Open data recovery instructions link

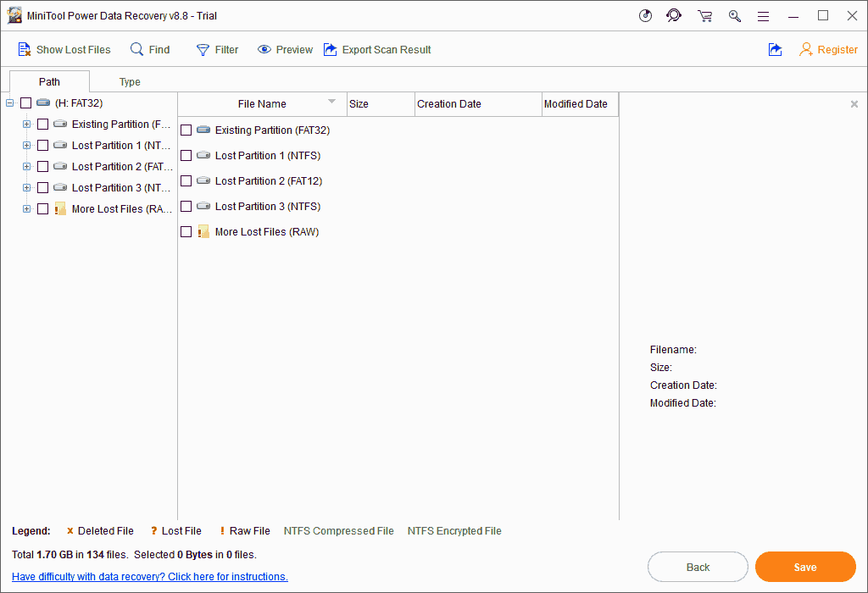149,576
